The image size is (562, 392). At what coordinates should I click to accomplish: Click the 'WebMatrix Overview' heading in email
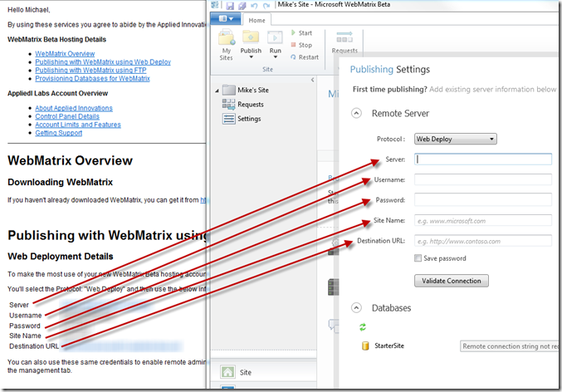(x=71, y=160)
